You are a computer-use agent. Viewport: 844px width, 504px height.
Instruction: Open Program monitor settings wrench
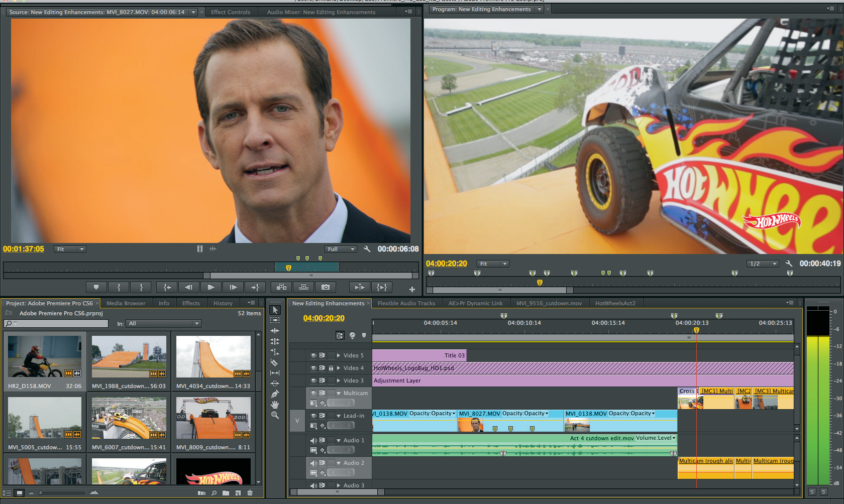[789, 263]
